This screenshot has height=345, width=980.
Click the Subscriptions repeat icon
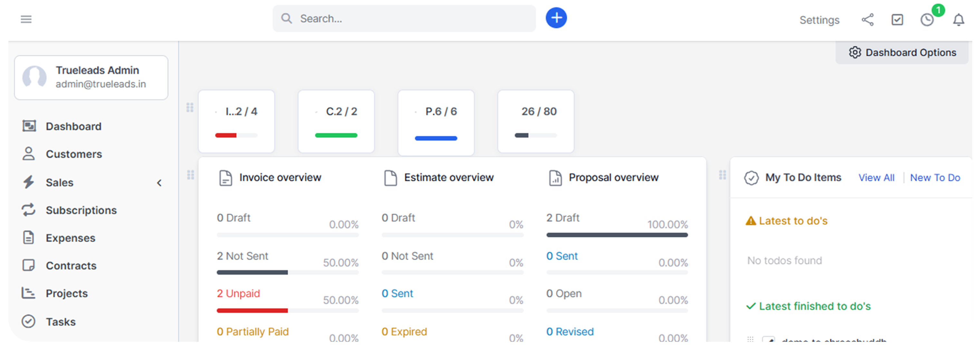(x=29, y=210)
